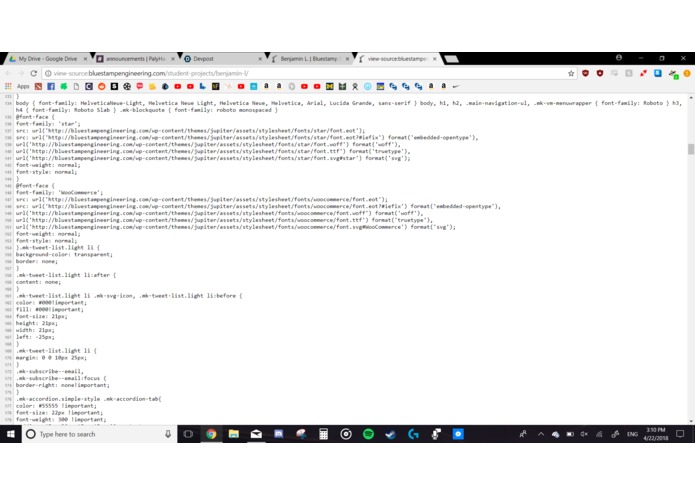This screenshot has width=695, height=494.
Task: Open the Action Center notifications icon
Action: pyautogui.click(x=680, y=434)
